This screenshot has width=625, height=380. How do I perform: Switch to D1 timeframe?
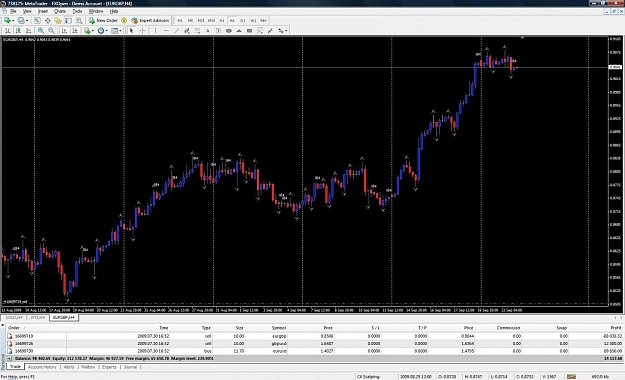click(x=243, y=20)
